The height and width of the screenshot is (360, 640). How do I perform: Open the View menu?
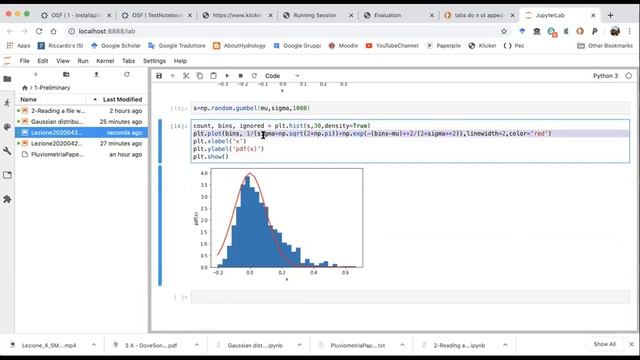tap(63, 61)
